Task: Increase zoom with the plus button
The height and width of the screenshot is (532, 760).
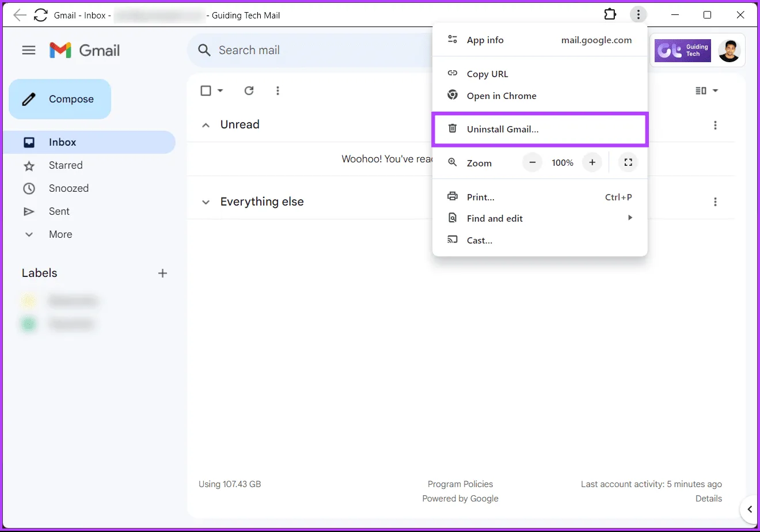Action: tap(592, 162)
